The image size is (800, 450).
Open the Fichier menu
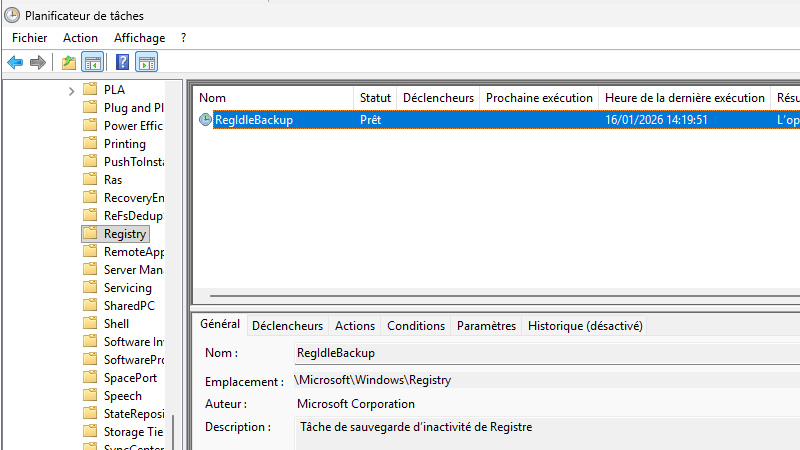[x=30, y=38]
